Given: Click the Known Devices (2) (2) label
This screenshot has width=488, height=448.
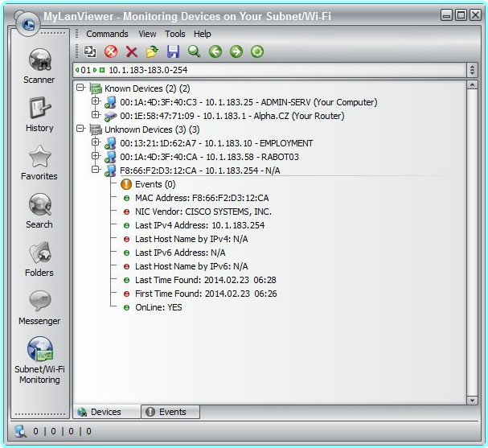Looking at the screenshot, I should point(147,88).
